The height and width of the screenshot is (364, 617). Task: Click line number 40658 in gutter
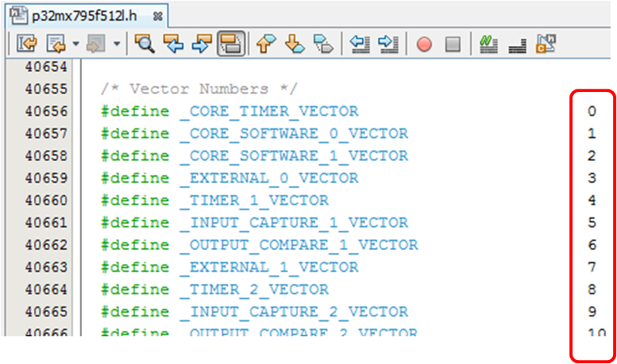pyautogui.click(x=46, y=155)
